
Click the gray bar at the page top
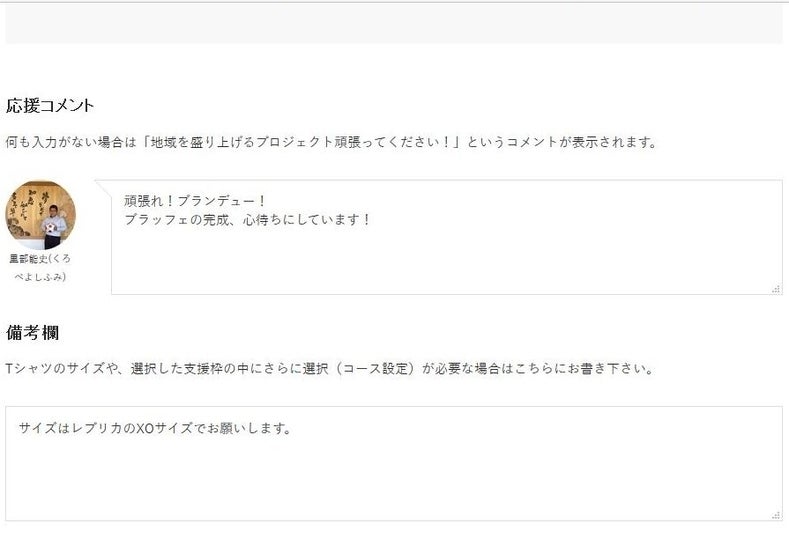[x=394, y=24]
